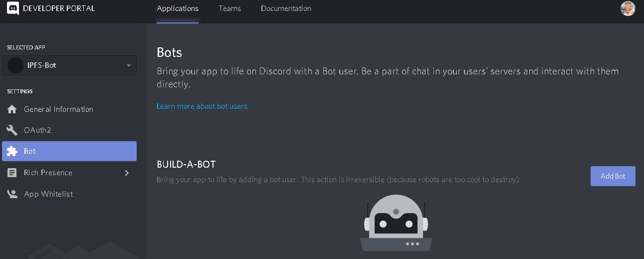Image resolution: width=644 pixels, height=259 pixels.
Task: Open App Whitelist settings
Action: (x=69, y=194)
